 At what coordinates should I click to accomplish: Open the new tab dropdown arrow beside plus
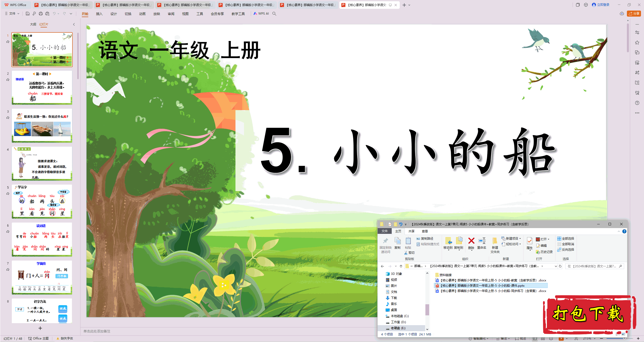(409, 5)
